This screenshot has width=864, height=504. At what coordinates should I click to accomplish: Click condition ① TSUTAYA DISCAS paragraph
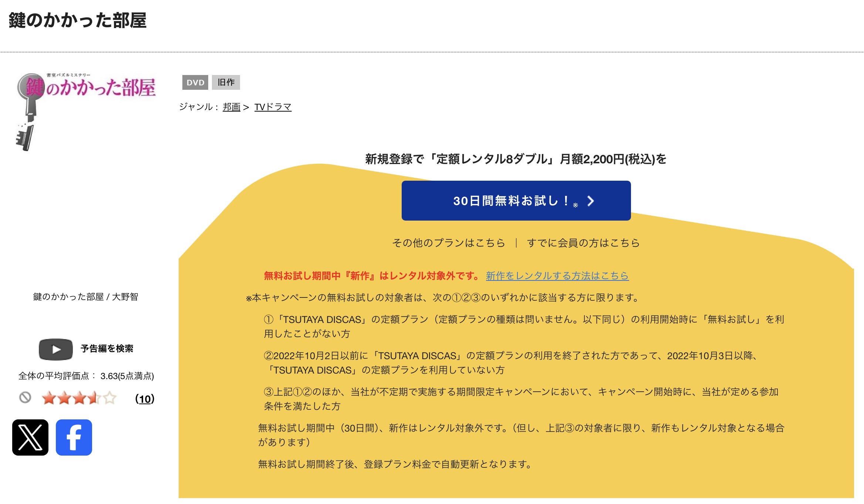(524, 327)
